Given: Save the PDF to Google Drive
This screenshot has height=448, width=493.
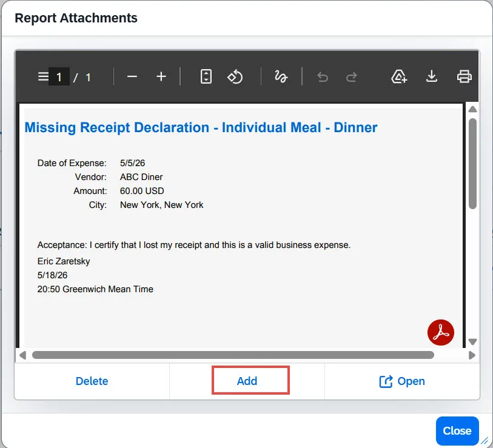Looking at the screenshot, I should coord(399,76).
